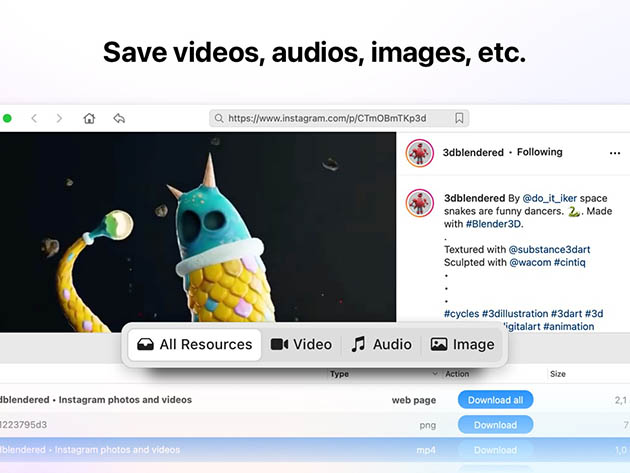Open the @substance3dart mention
630x473 pixels.
549,249
